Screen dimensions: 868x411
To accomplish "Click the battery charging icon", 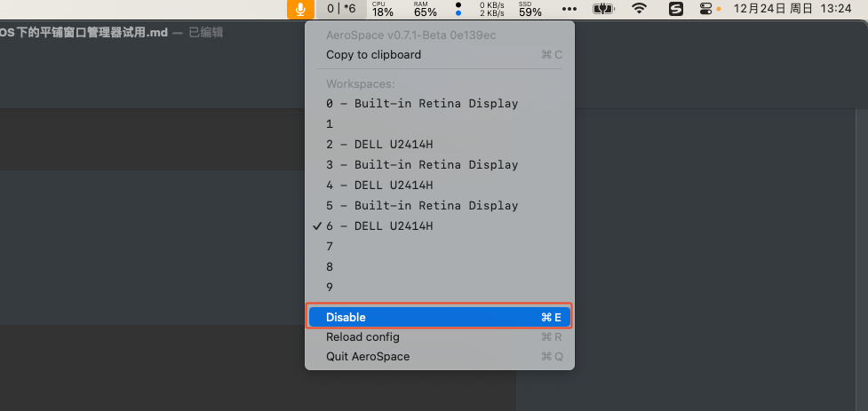I will (602, 9).
